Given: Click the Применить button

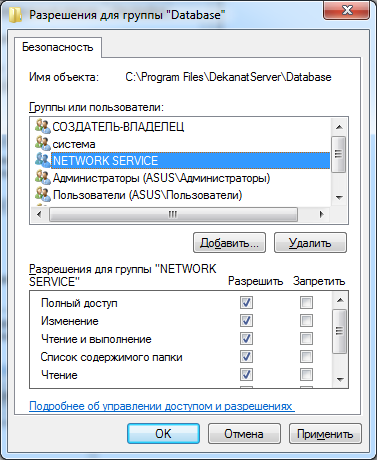Looking at the screenshot, I should pyautogui.click(x=325, y=434).
